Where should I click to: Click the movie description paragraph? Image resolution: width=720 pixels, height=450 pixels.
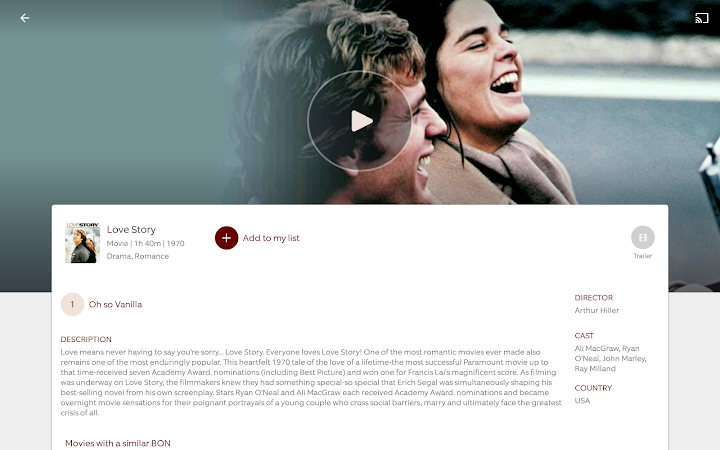coord(311,382)
